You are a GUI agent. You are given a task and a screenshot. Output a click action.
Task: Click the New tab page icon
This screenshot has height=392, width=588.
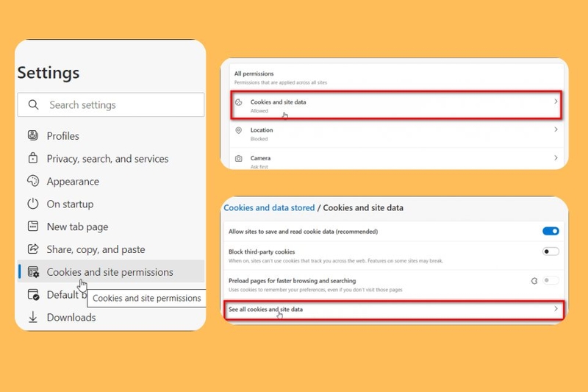click(x=33, y=227)
